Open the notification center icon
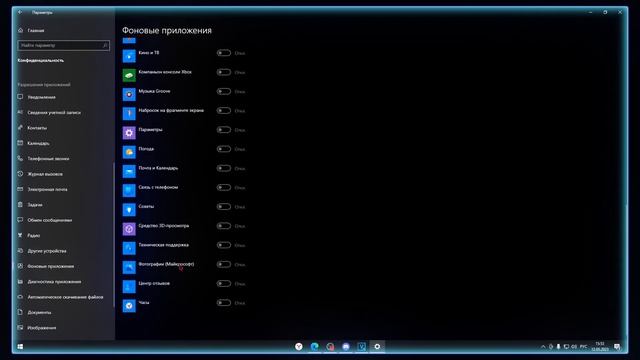The image size is (640, 360). [x=617, y=347]
